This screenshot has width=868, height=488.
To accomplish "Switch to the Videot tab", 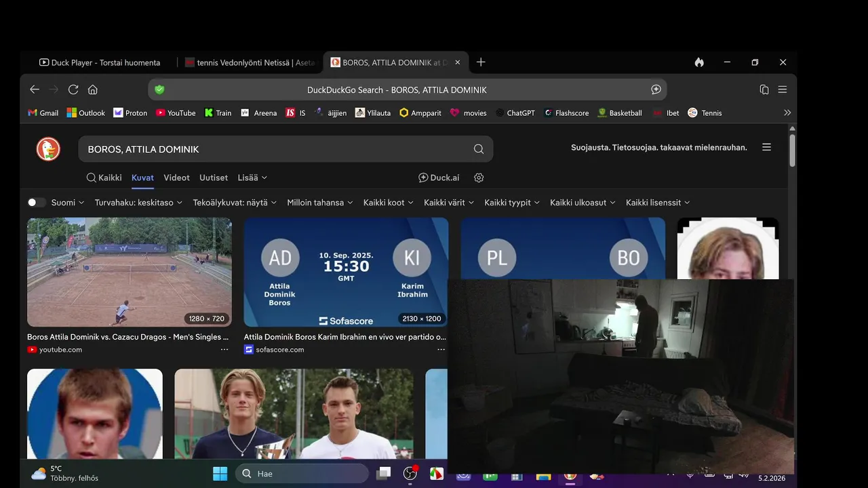I will (176, 178).
